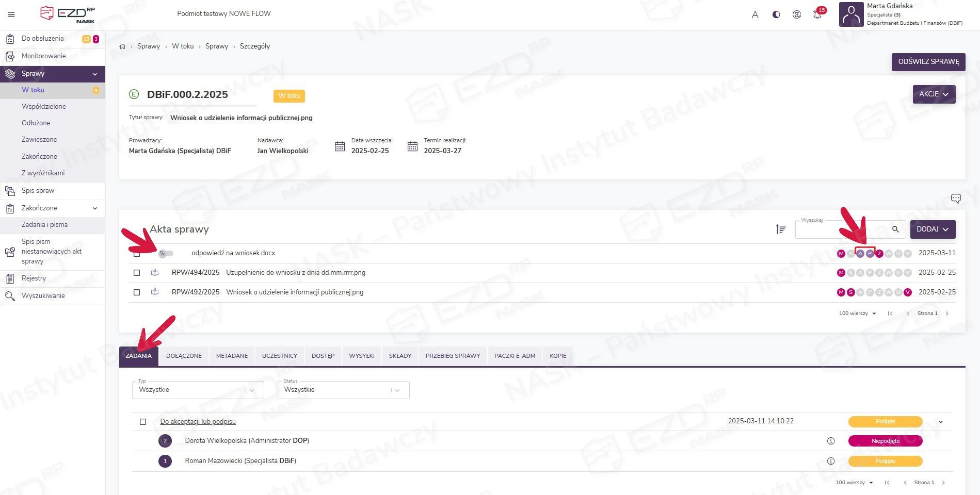Toggle the high contrast mode icon

point(776,14)
